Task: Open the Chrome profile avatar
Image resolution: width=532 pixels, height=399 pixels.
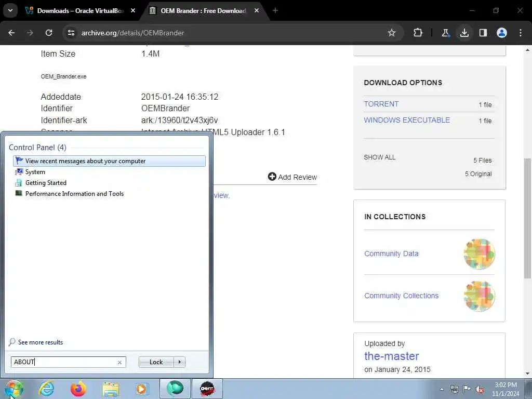Action: point(501,33)
